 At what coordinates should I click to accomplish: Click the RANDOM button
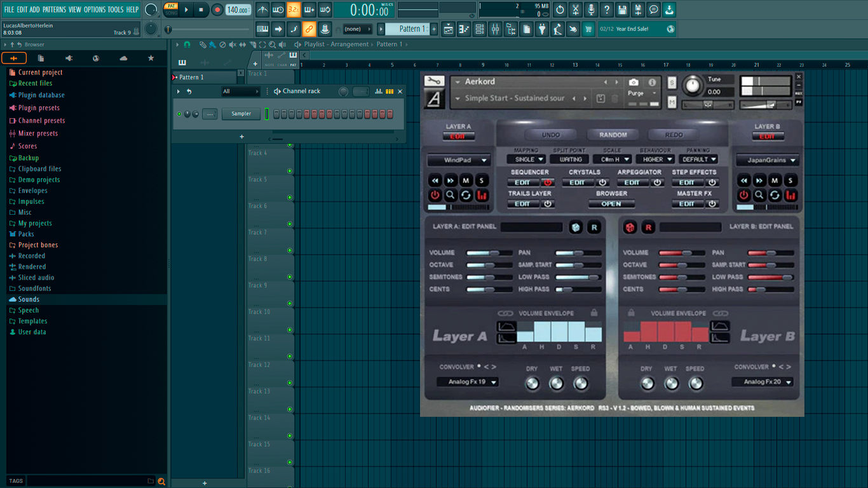[x=613, y=135]
